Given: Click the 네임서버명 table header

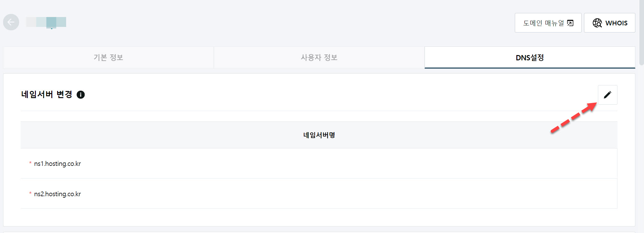Looking at the screenshot, I should point(318,135).
